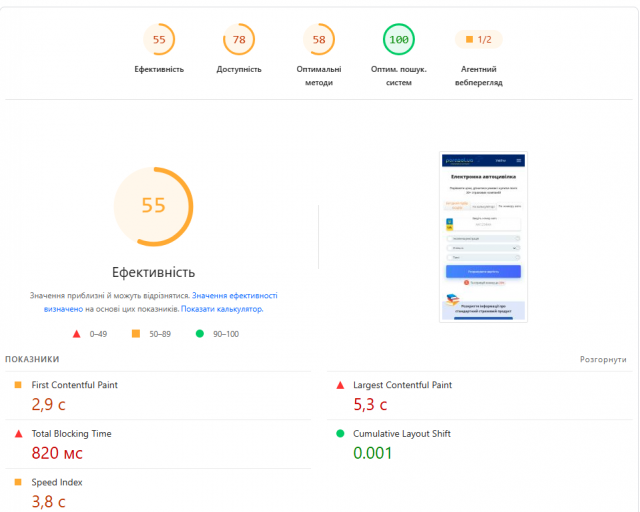
Task: Click red triangle icon beside Largest Contentful Paint
Action: (x=340, y=385)
